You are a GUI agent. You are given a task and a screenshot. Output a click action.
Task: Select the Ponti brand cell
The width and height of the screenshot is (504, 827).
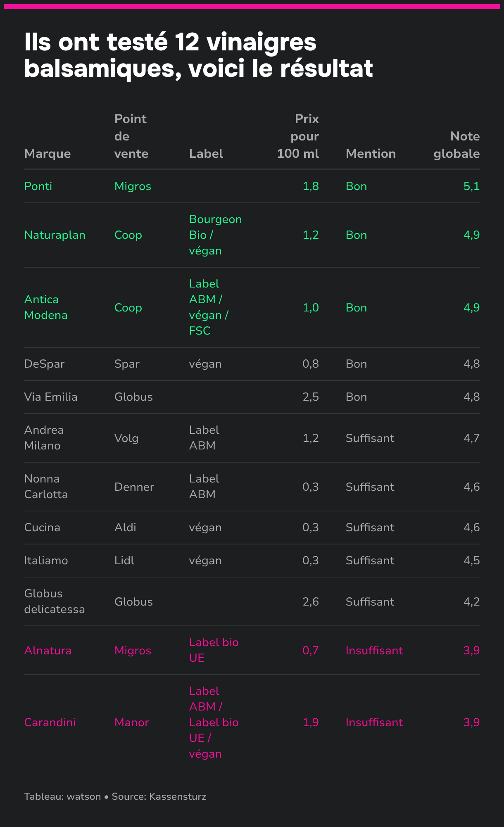click(38, 186)
